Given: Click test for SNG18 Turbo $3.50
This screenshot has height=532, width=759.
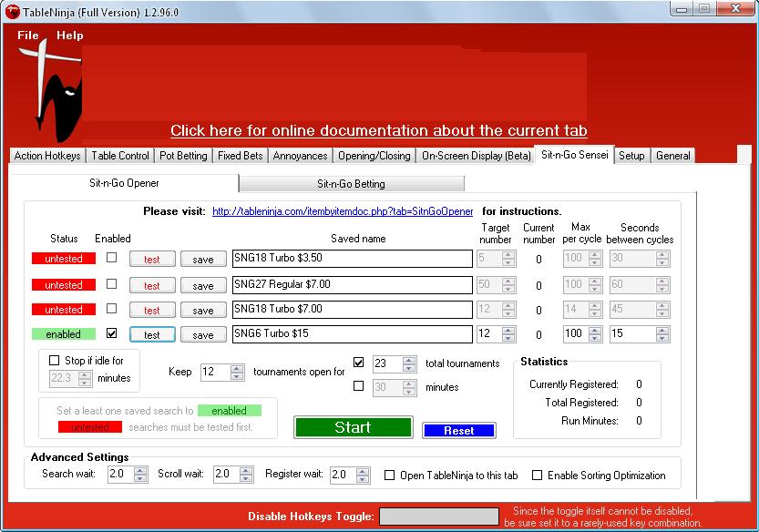Looking at the screenshot, I should point(152,259).
